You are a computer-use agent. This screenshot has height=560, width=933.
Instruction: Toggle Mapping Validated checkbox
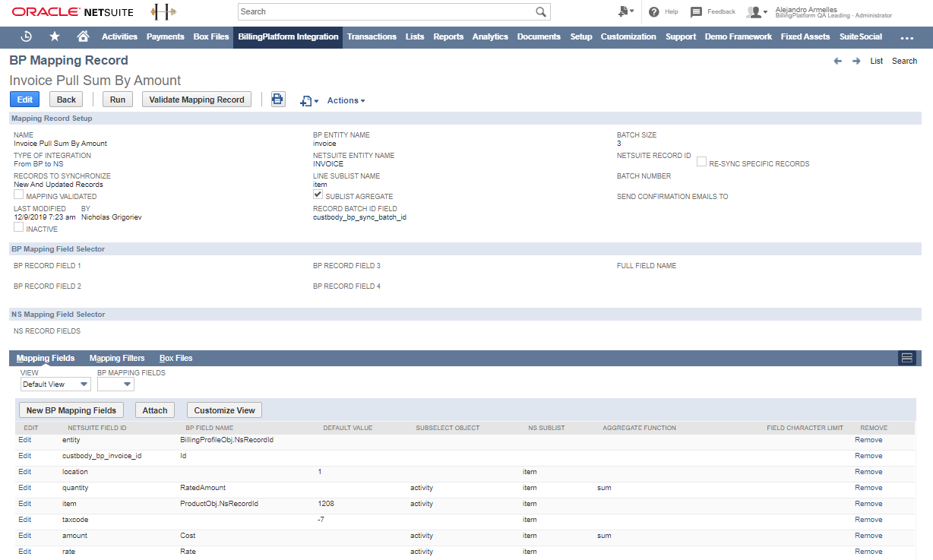(19, 195)
